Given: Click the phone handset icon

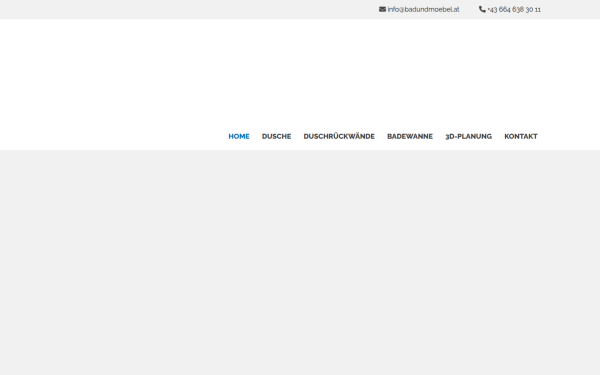Looking at the screenshot, I should [x=482, y=9].
